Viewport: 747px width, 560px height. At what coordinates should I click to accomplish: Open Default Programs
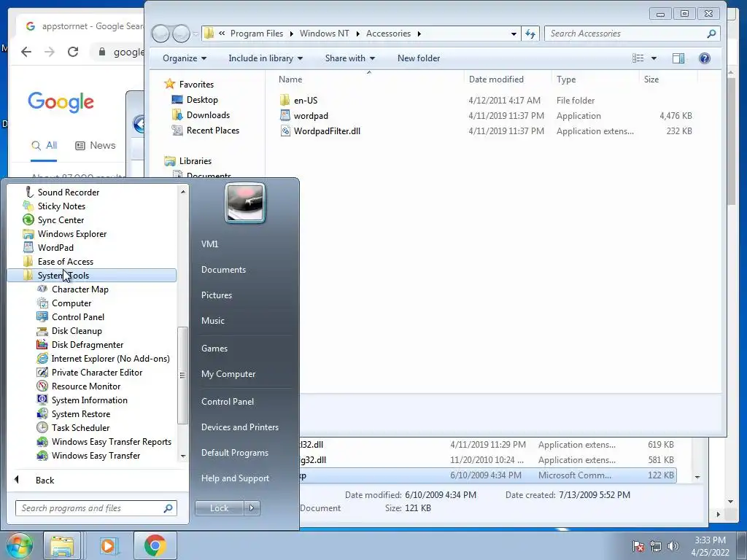pos(234,452)
